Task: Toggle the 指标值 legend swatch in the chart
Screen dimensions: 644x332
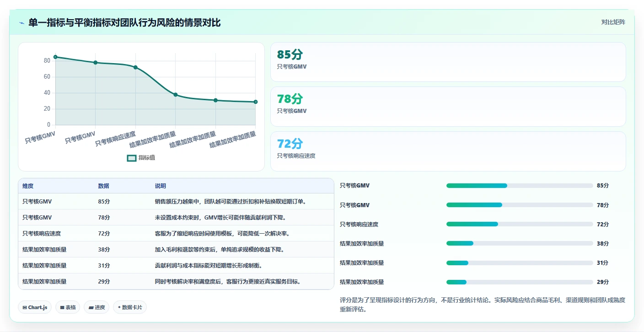Action: [x=132, y=158]
